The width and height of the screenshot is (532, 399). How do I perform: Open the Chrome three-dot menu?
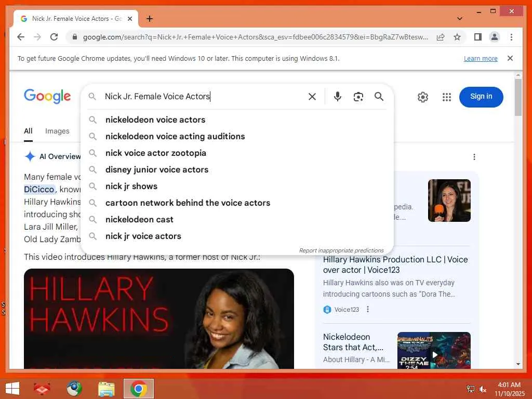[511, 37]
